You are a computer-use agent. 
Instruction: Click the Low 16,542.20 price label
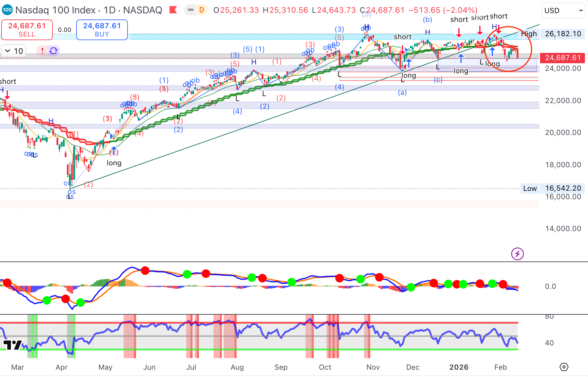tap(563, 188)
